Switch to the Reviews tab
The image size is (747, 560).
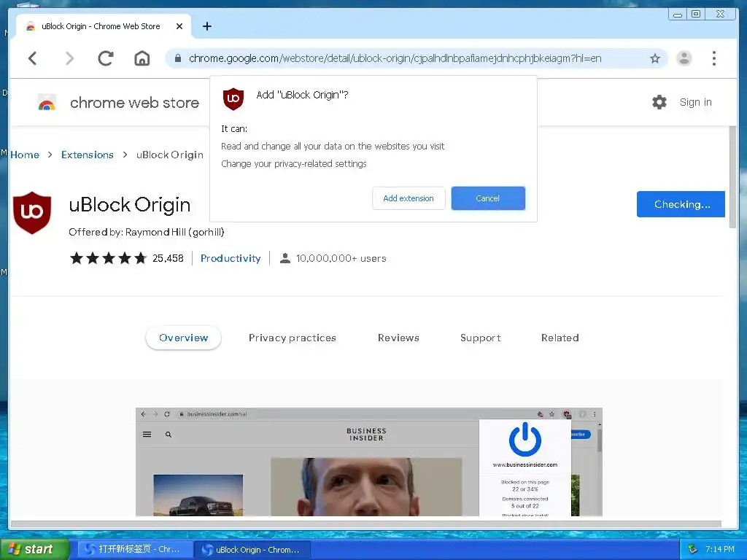point(399,338)
